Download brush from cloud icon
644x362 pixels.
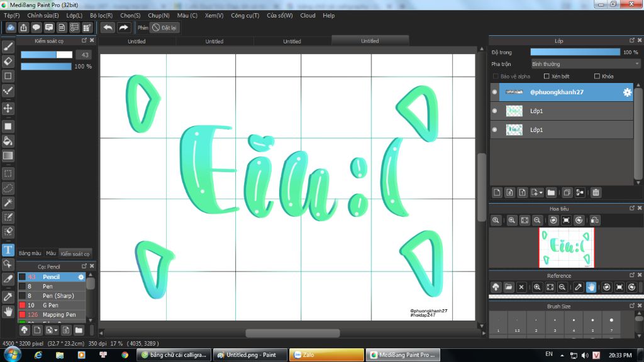[25, 330]
